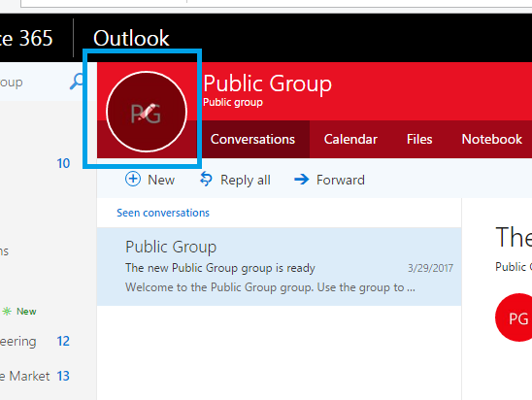Open the Conversations tab
Image resolution: width=532 pixels, height=400 pixels.
tap(252, 139)
